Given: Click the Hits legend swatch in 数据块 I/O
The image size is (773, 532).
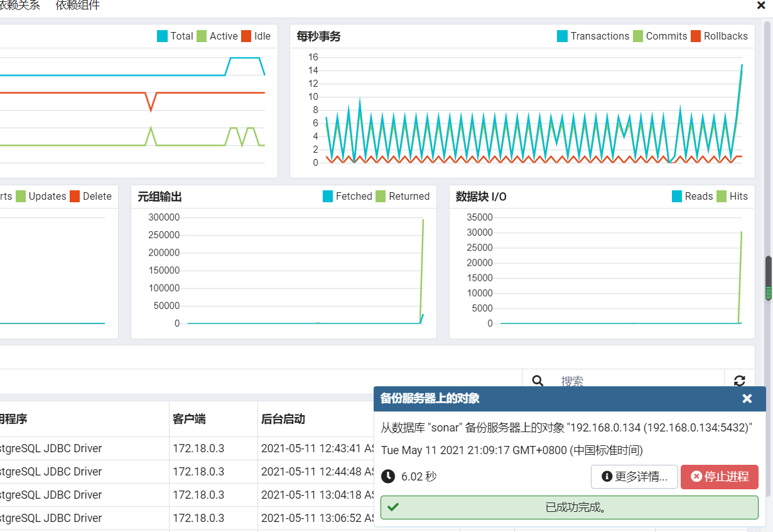Looking at the screenshot, I should pos(722,197).
